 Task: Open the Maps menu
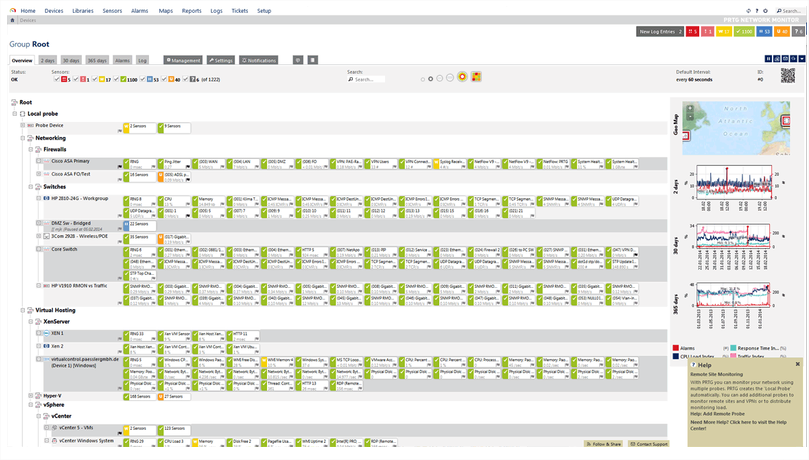[x=166, y=10]
